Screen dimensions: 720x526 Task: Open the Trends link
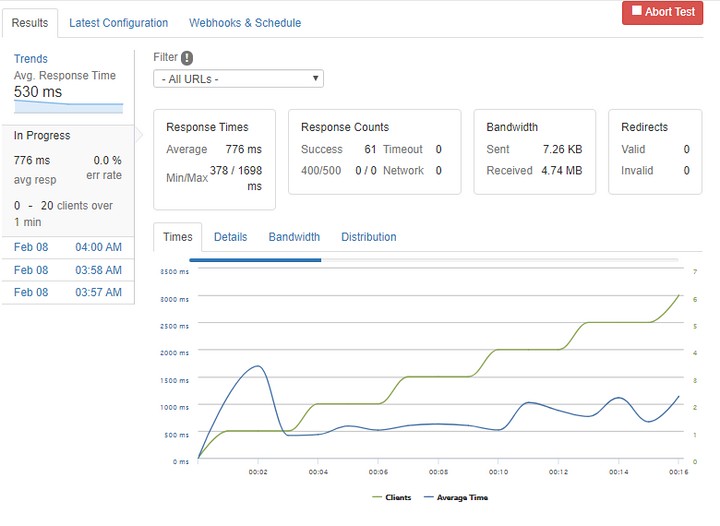point(31,59)
